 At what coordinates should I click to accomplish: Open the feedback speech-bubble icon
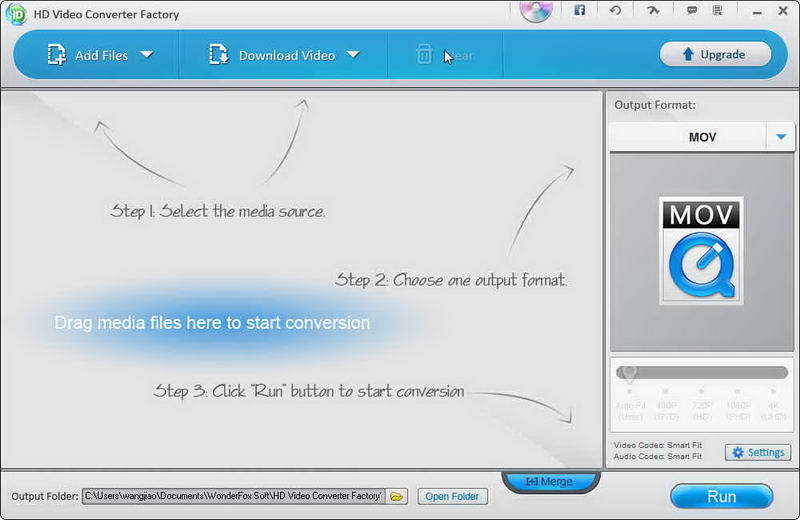692,10
